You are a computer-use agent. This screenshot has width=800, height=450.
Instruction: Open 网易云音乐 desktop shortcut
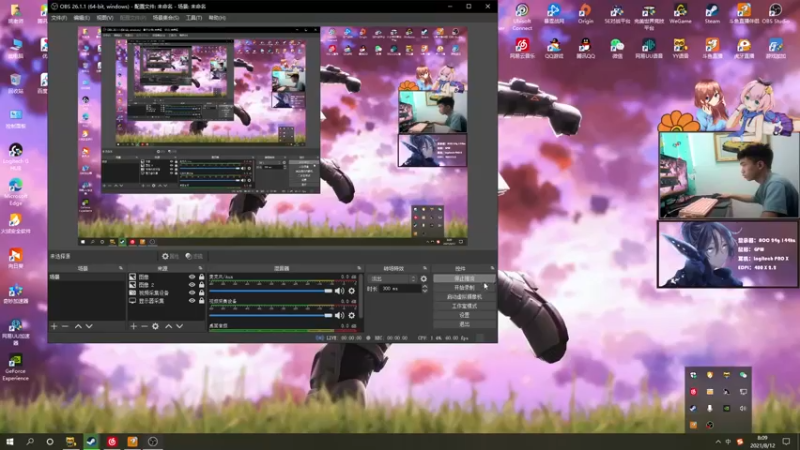522,48
